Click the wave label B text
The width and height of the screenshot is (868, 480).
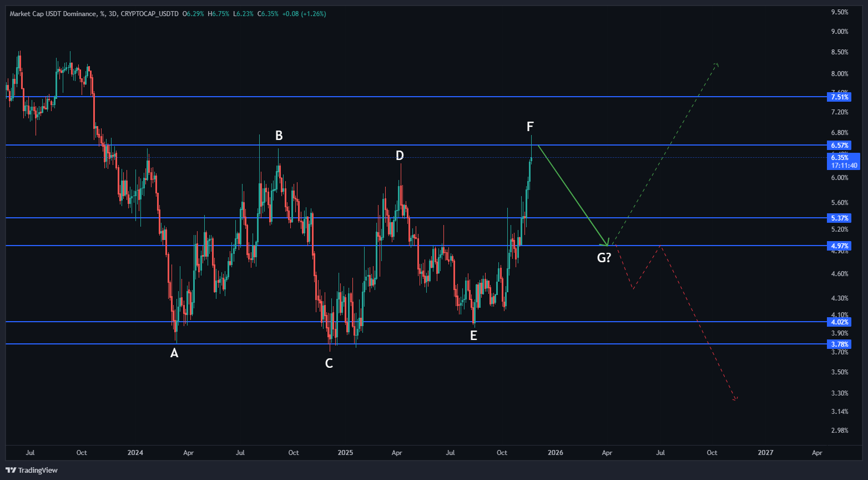point(279,136)
